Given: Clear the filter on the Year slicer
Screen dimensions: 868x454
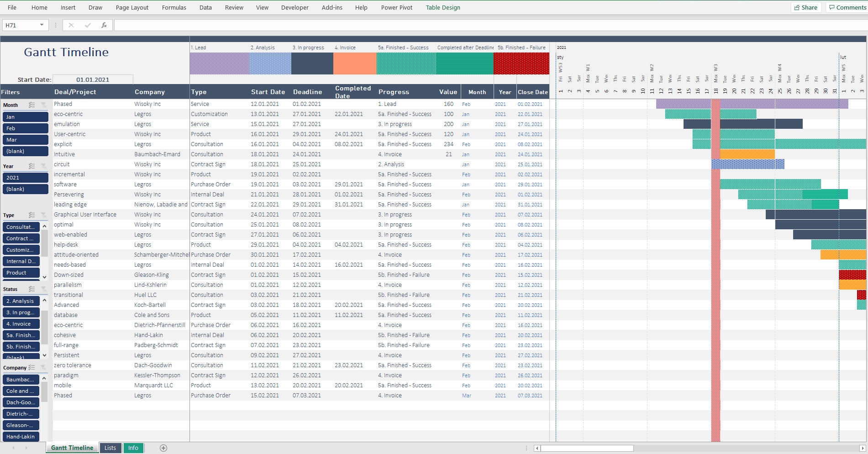Looking at the screenshot, I should 44,166.
